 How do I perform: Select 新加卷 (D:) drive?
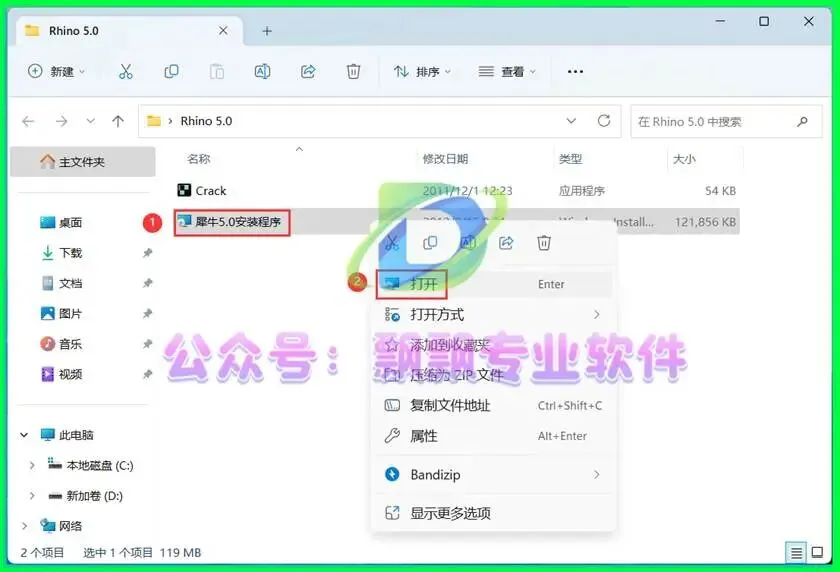point(86,496)
